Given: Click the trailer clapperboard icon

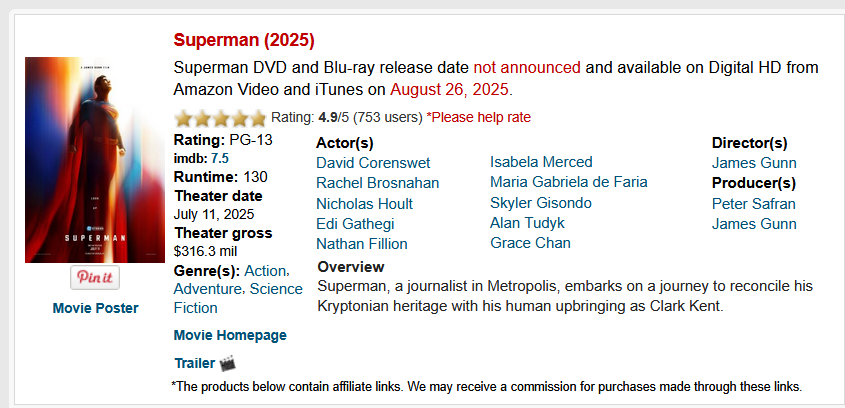Looking at the screenshot, I should (227, 363).
